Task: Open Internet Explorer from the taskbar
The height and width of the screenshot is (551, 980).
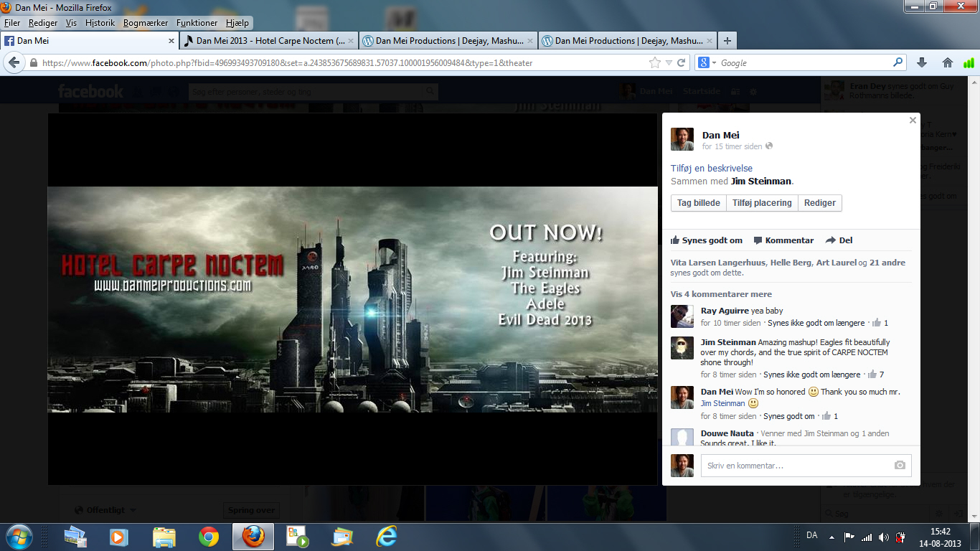Action: pos(387,536)
